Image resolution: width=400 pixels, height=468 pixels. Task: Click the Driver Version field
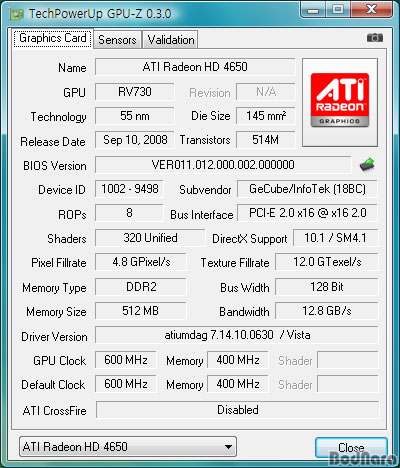(237, 335)
